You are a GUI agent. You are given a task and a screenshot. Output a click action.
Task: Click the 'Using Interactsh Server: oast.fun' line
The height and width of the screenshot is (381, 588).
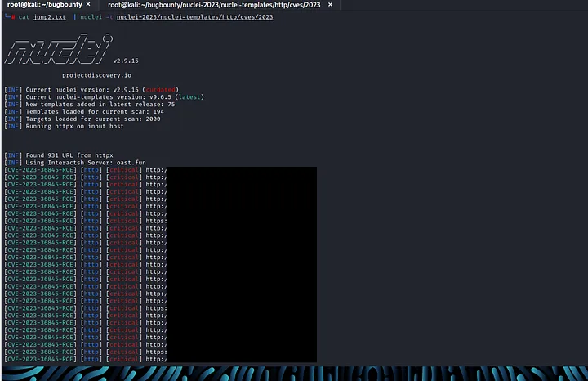(75, 163)
